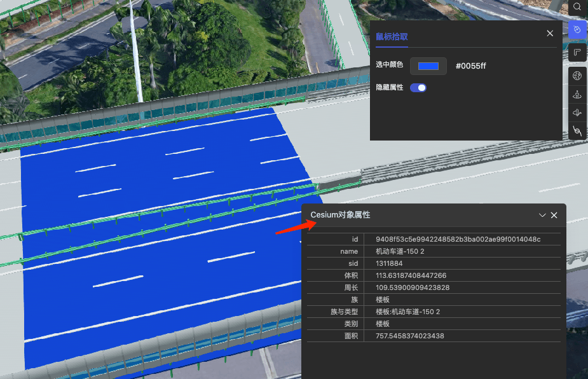The image size is (588, 379).
Task: Close the Cesium对象属性 panel
Action: coord(554,216)
